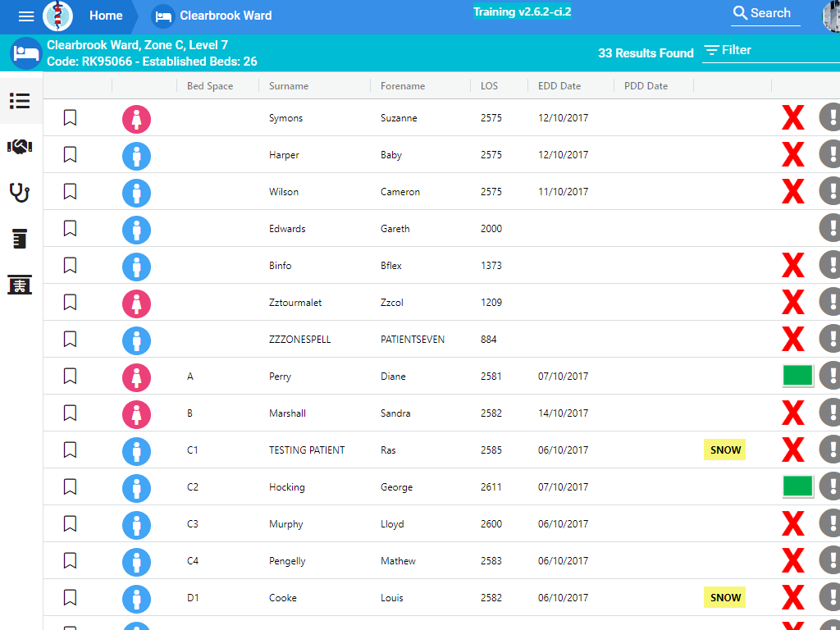Click patient icon for Edwards Gareth
Viewport: 840px width, 630px height.
[x=137, y=230]
